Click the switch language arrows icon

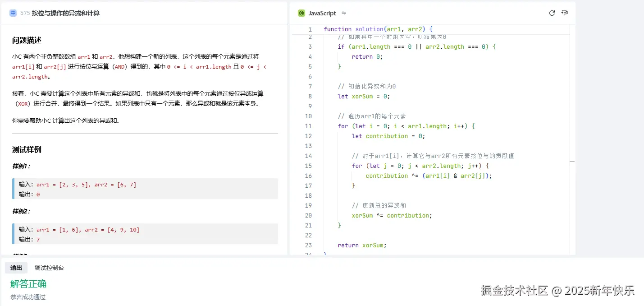pyautogui.click(x=344, y=13)
